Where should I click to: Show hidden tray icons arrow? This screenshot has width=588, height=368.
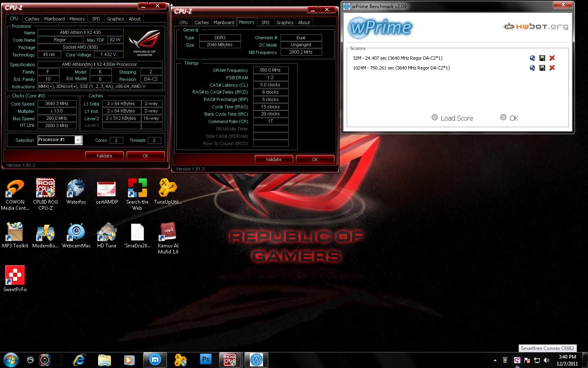[x=495, y=360]
